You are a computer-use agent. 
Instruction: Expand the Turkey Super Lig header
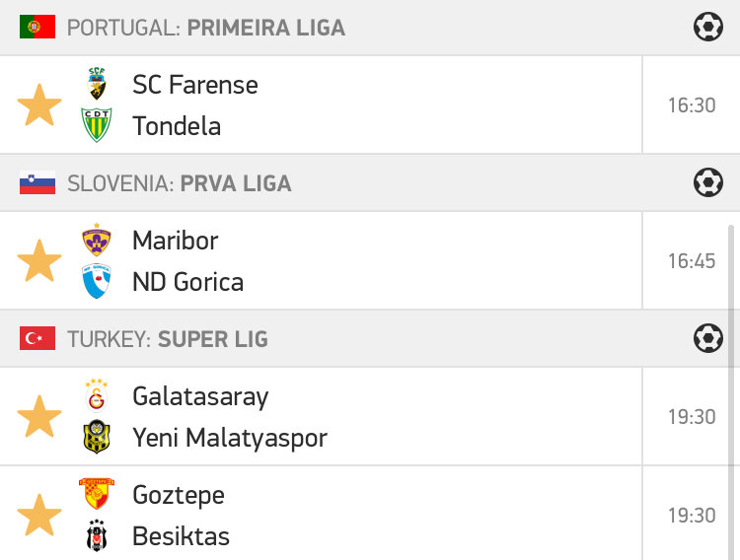pos(168,339)
